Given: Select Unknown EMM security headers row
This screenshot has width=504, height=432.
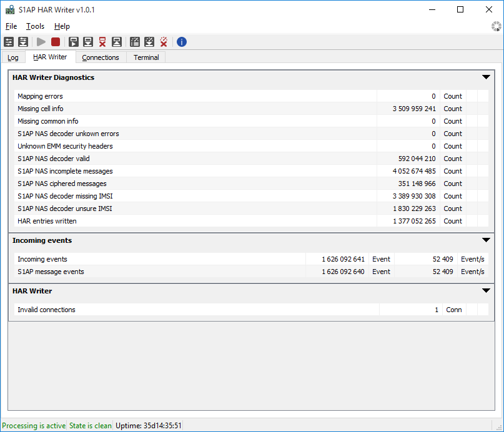Looking at the screenshot, I should (251, 146).
